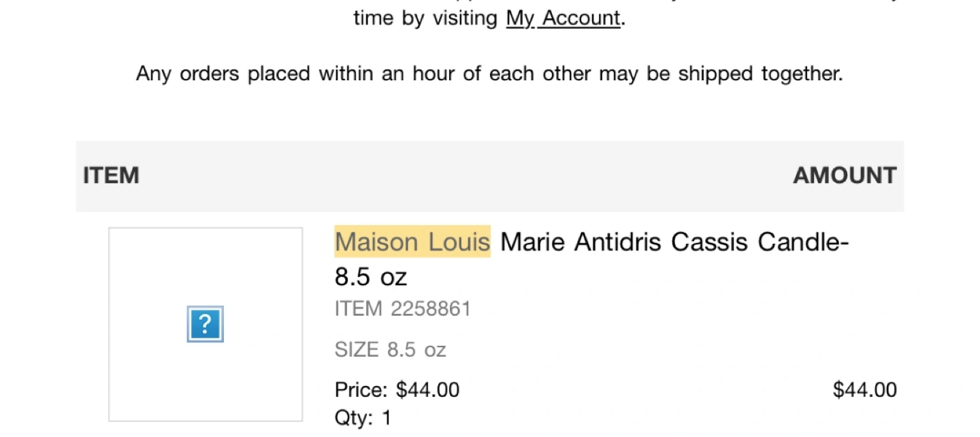Viewport: 980px width, 437px height.
Task: Click the highlighted Maison Louis text
Action: (x=412, y=242)
